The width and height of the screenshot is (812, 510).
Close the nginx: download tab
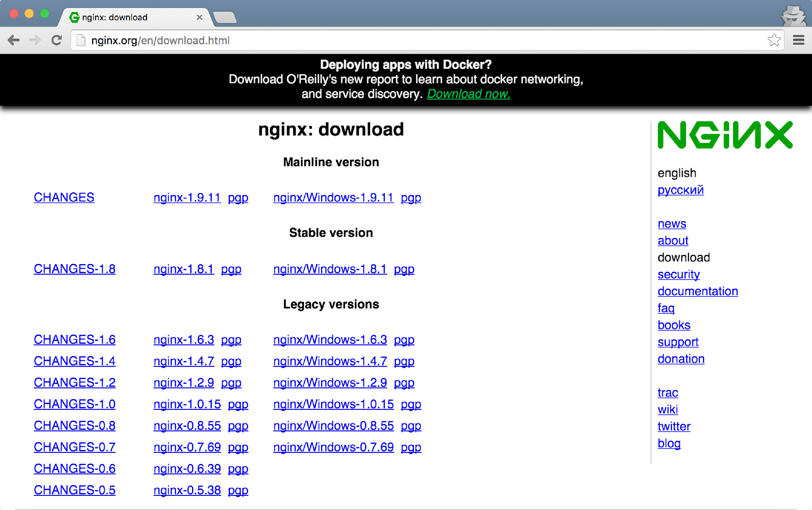point(199,17)
